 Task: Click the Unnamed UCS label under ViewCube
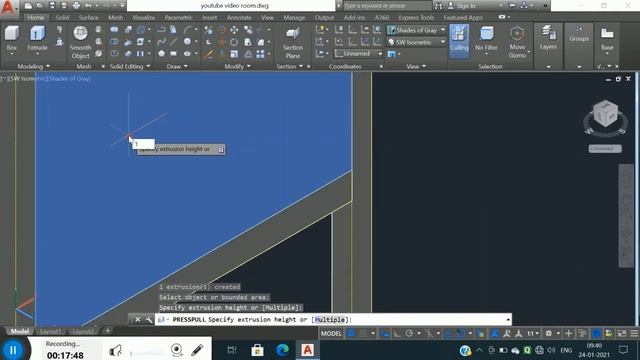pos(605,149)
